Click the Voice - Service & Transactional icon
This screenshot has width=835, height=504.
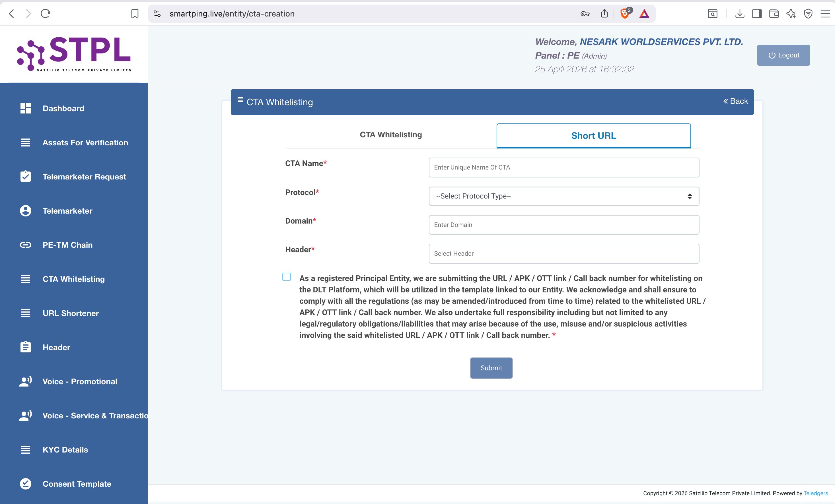coord(25,416)
